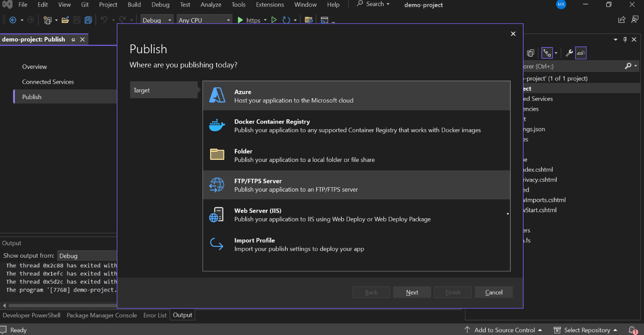Expand the https launch profile dropdown arrow
644x335 pixels.
pyautogui.click(x=265, y=20)
